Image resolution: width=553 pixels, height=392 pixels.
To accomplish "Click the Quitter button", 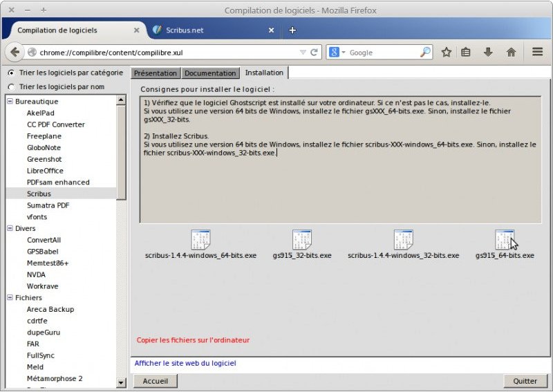I will (x=525, y=381).
